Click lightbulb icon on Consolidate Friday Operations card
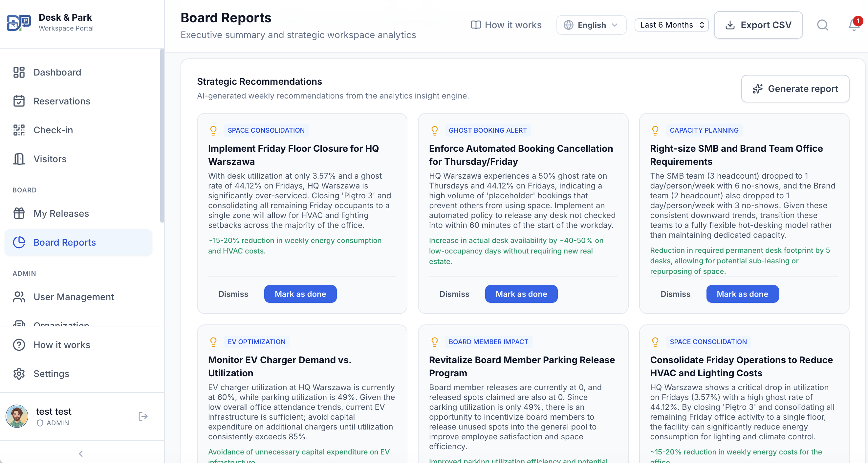868x463 pixels. 655,342
